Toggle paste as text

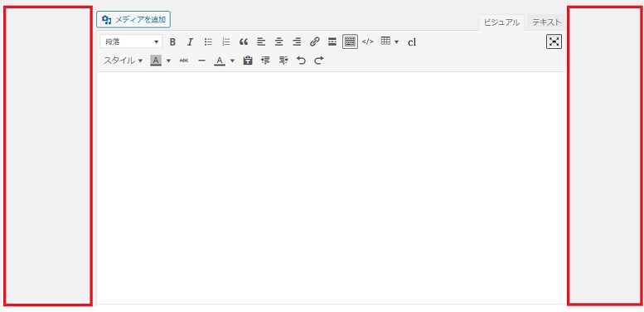coord(247,61)
